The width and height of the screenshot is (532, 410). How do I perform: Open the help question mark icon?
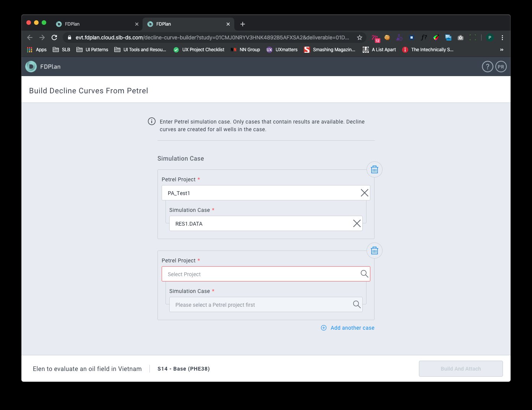click(x=487, y=67)
